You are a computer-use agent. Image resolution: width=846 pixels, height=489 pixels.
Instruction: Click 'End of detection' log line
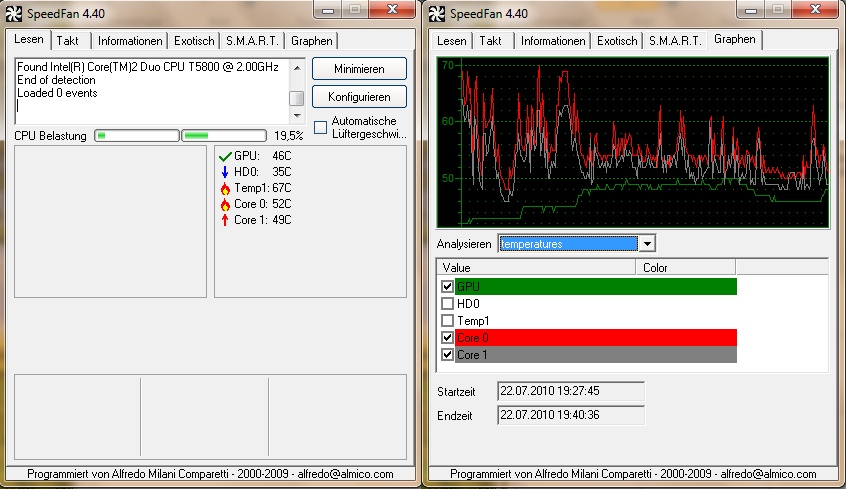[57, 80]
